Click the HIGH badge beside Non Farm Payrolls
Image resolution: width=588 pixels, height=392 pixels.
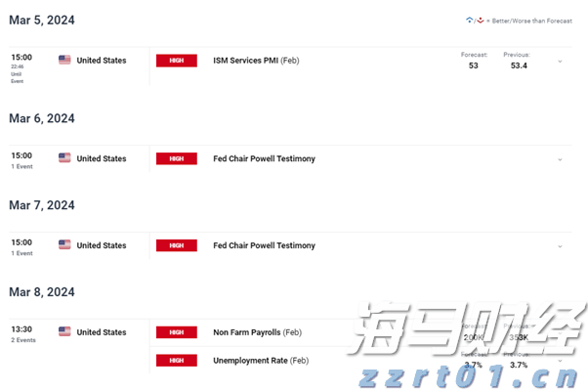(x=176, y=332)
